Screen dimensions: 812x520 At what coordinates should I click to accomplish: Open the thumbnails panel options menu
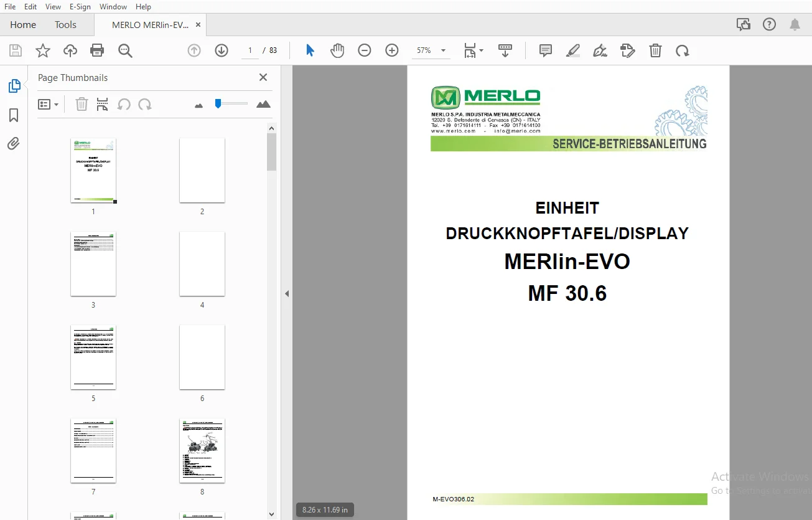[x=48, y=104]
